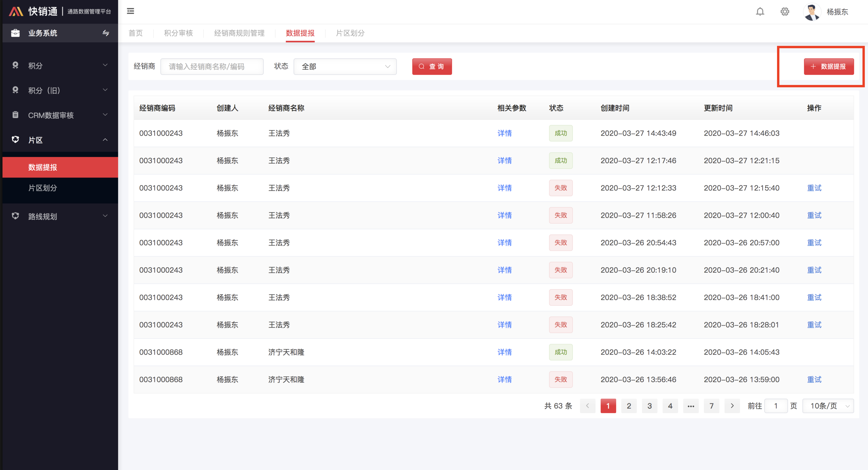Switch to the 首页 tab
868x470 pixels.
135,33
